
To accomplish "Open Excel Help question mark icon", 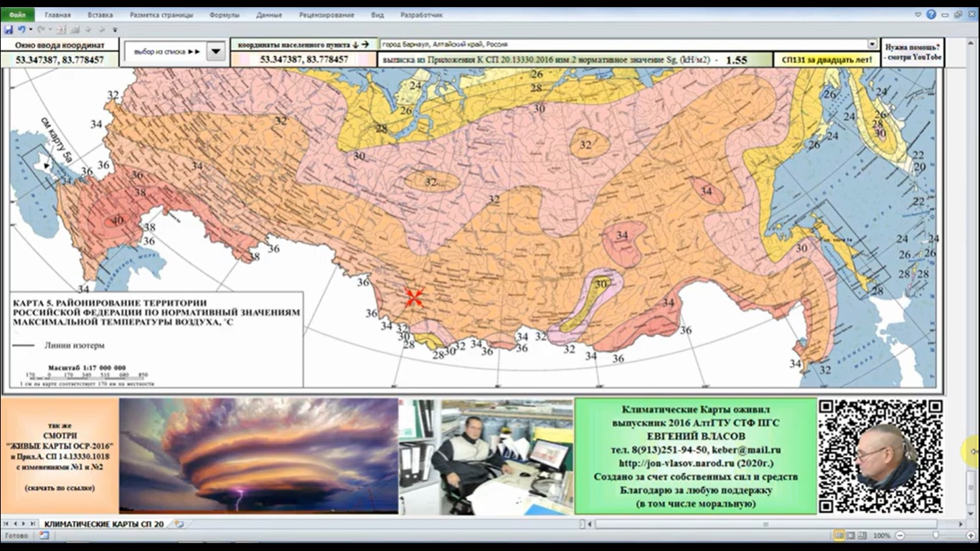I will pos(931,14).
